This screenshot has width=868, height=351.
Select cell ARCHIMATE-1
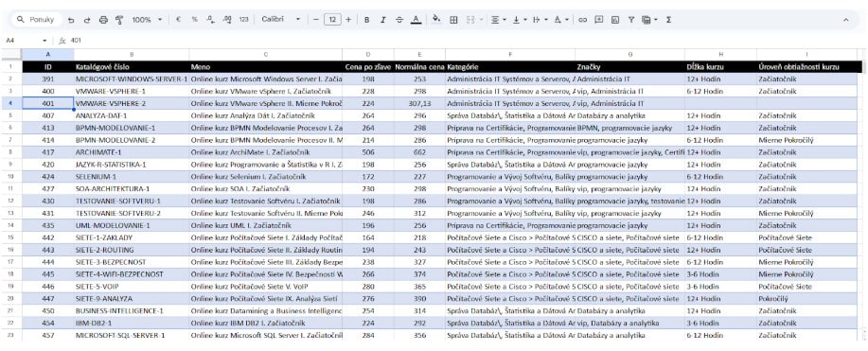[132, 152]
